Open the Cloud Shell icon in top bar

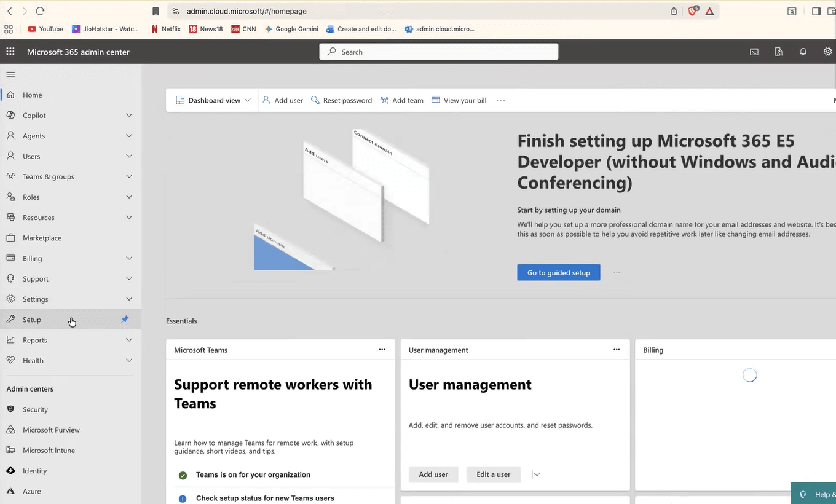coord(754,52)
